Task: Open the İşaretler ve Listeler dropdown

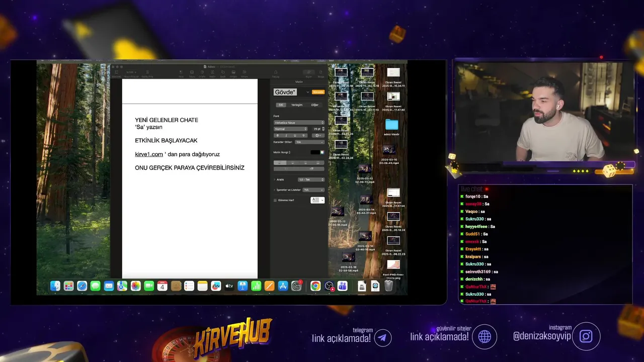Action: click(x=313, y=190)
